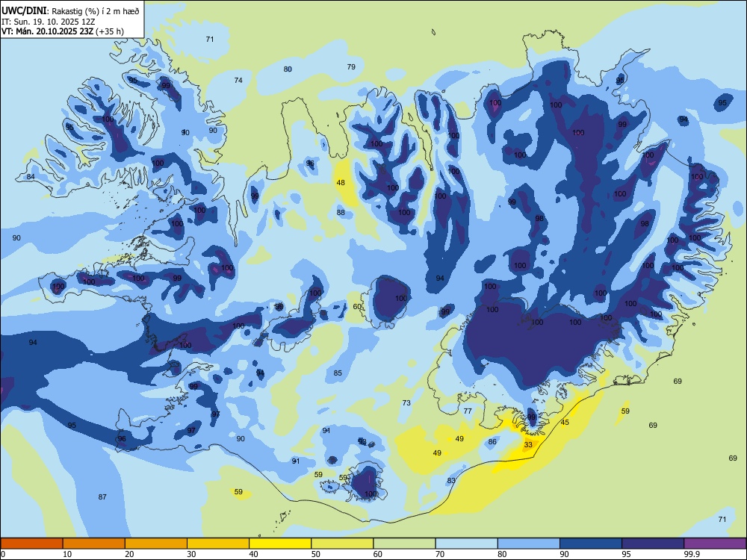
Task: Click the map value '45' near the southeast coast
Action: pyautogui.click(x=565, y=423)
